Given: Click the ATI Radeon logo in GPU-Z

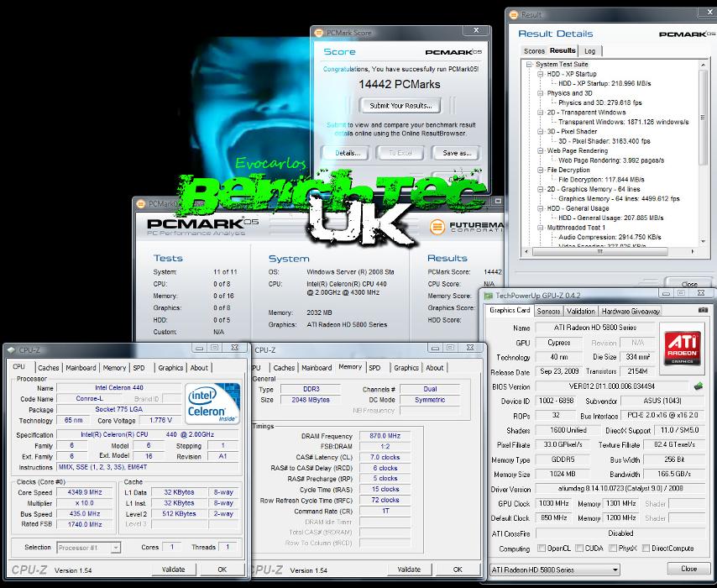Looking at the screenshot, I should [683, 347].
